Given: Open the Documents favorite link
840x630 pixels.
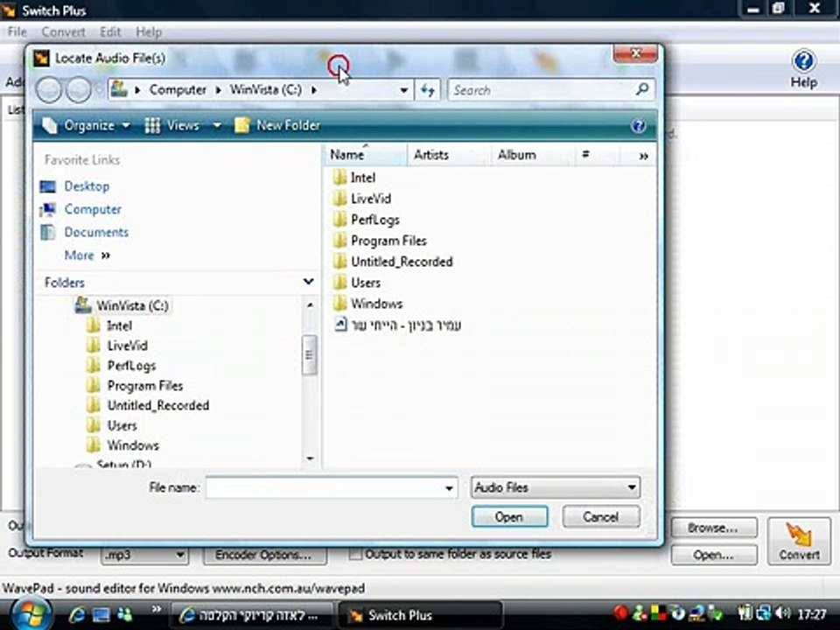Looking at the screenshot, I should tap(96, 232).
